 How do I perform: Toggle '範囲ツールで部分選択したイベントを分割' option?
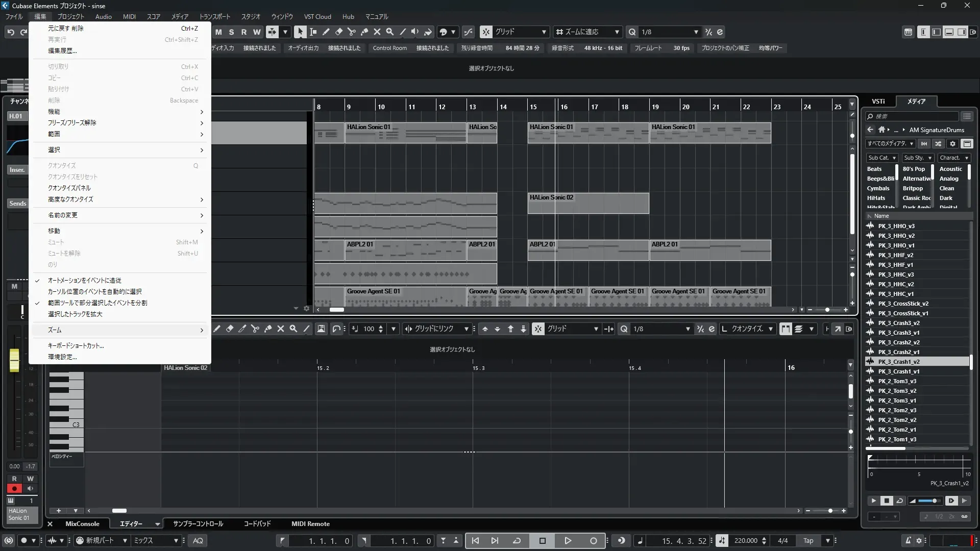coord(97,303)
